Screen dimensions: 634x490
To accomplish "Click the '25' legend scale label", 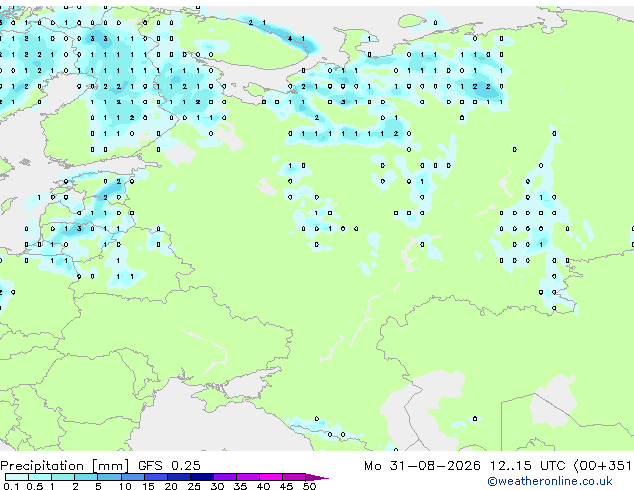I will point(194,486).
